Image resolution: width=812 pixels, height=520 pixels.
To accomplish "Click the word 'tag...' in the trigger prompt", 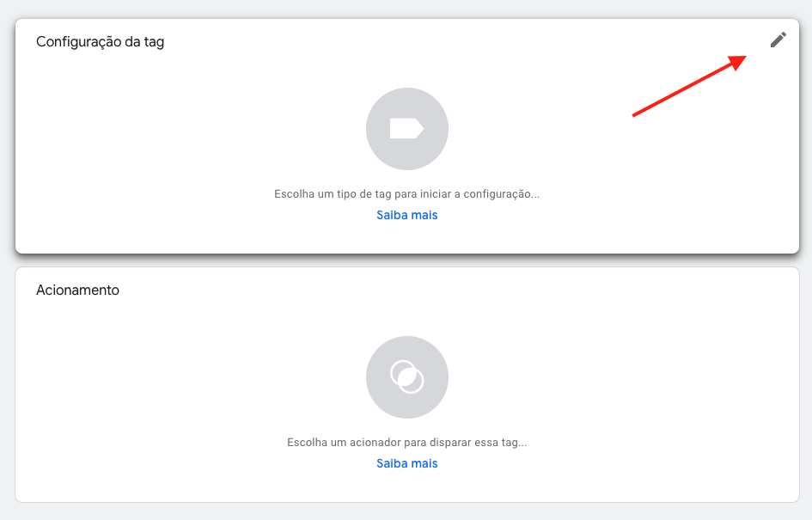I will click(x=514, y=443).
